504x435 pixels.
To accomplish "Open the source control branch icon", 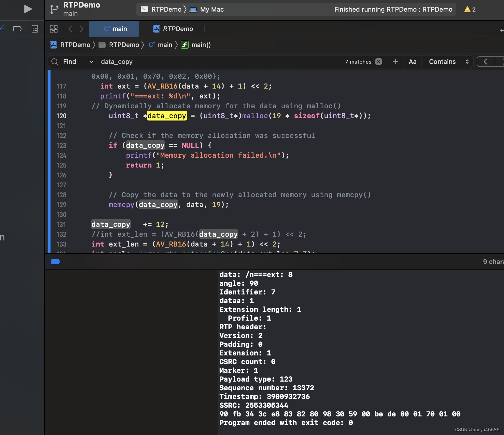I will click(x=54, y=9).
